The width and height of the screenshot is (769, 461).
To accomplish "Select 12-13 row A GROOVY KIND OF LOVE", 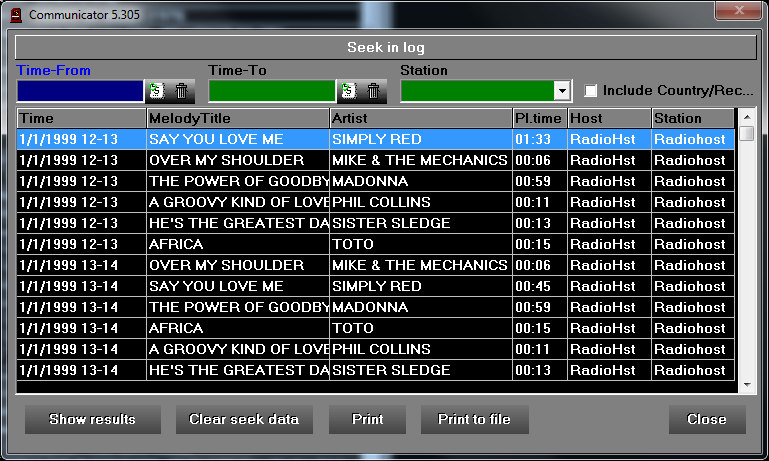I will tap(376, 203).
